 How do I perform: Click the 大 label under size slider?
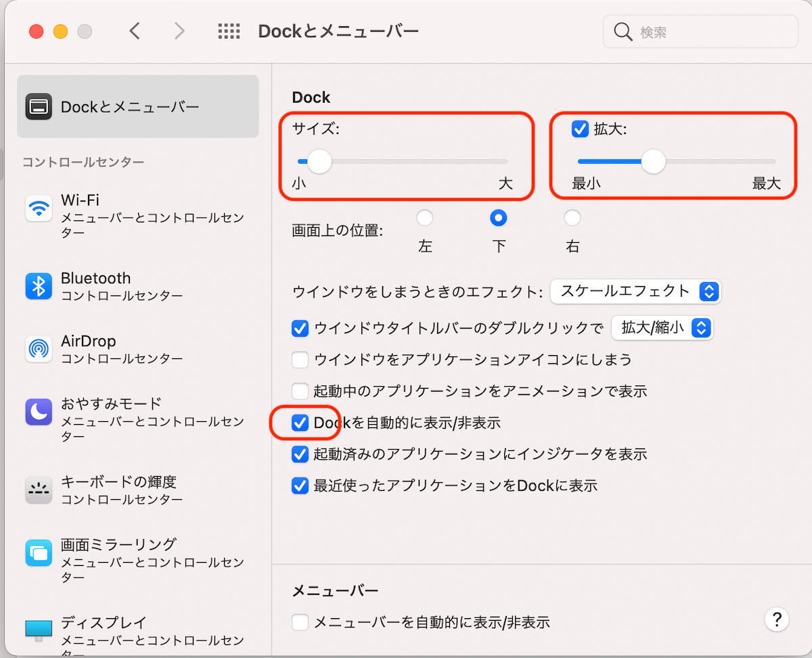pos(505,184)
